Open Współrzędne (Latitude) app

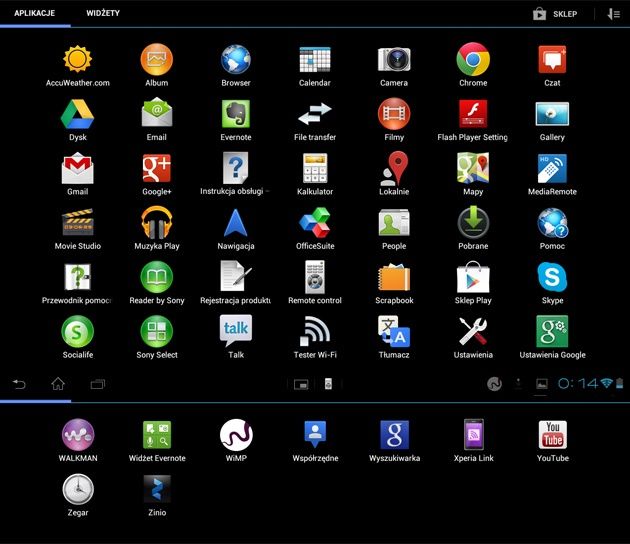tap(315, 435)
